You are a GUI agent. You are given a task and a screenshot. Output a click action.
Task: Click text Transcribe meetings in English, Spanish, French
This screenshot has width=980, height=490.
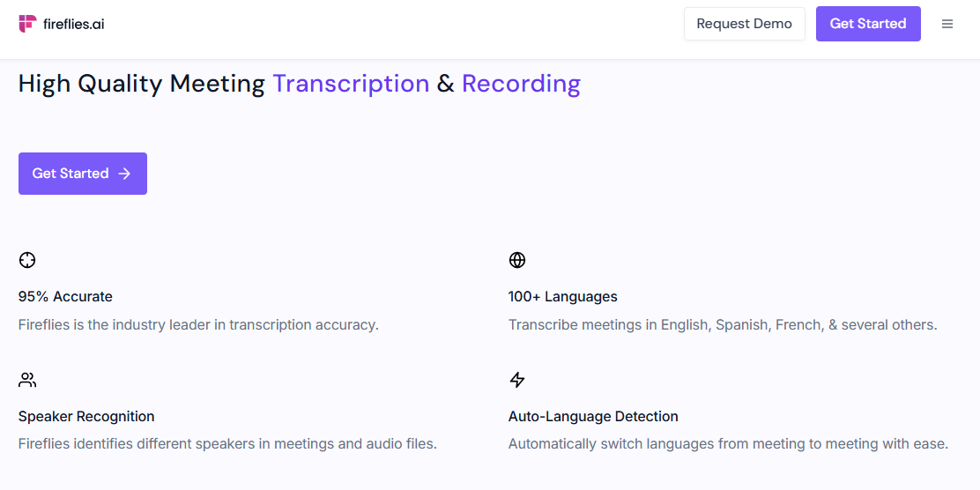(x=723, y=325)
